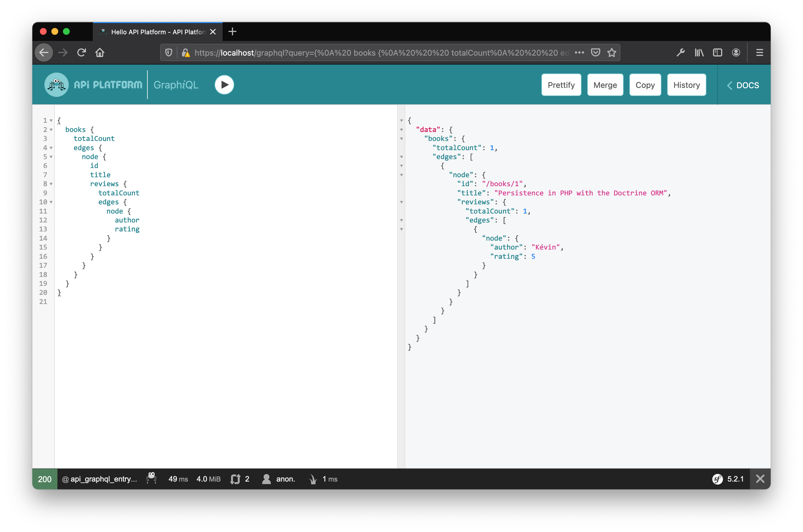Screen dimensions: 803x532
Task: Expand the line 4 edges disclosure arrow
Action: pyautogui.click(x=52, y=147)
